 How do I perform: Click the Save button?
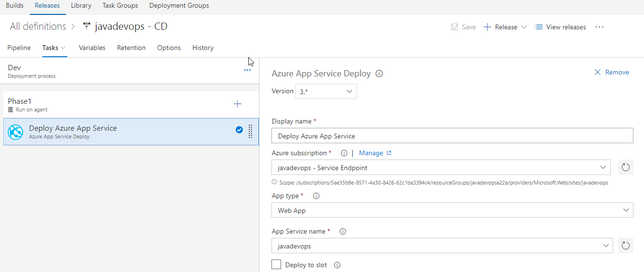[x=463, y=27]
